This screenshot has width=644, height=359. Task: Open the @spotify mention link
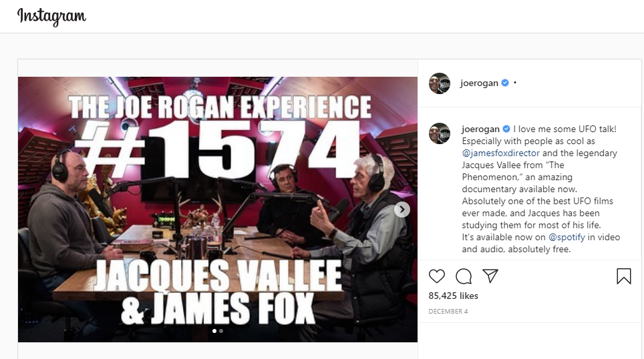tap(567, 237)
